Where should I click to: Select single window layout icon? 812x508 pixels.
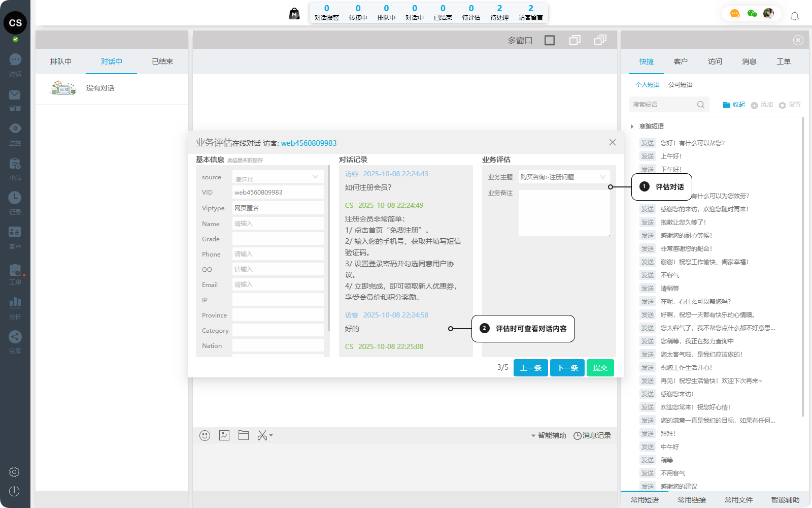[x=550, y=40]
